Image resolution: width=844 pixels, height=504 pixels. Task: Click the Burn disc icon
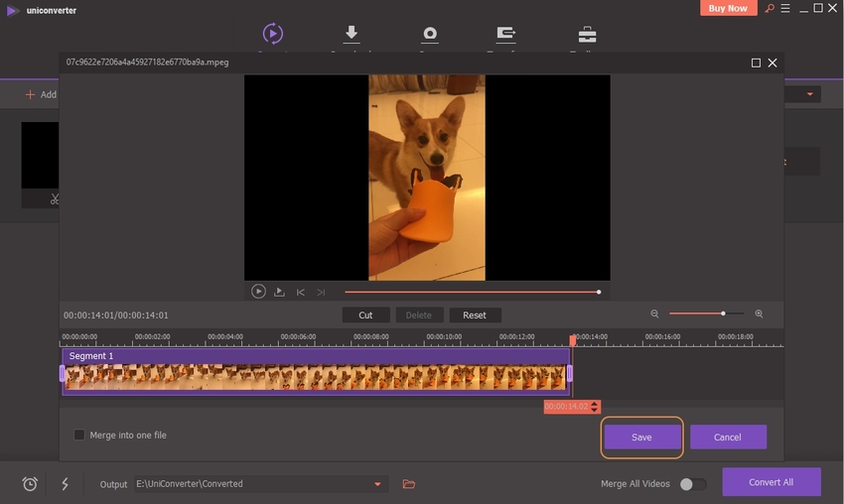tap(430, 34)
